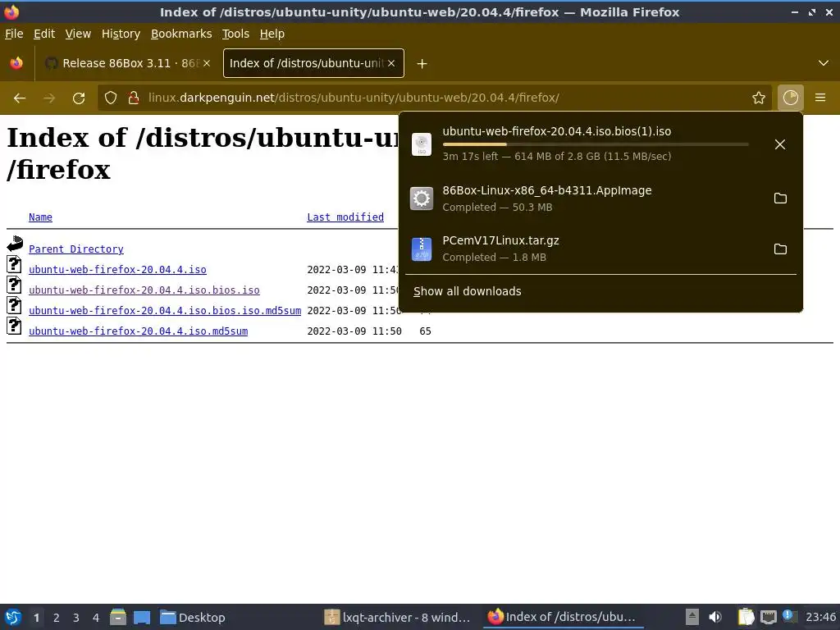Show 86Box AppImage in its folder

coord(781,199)
